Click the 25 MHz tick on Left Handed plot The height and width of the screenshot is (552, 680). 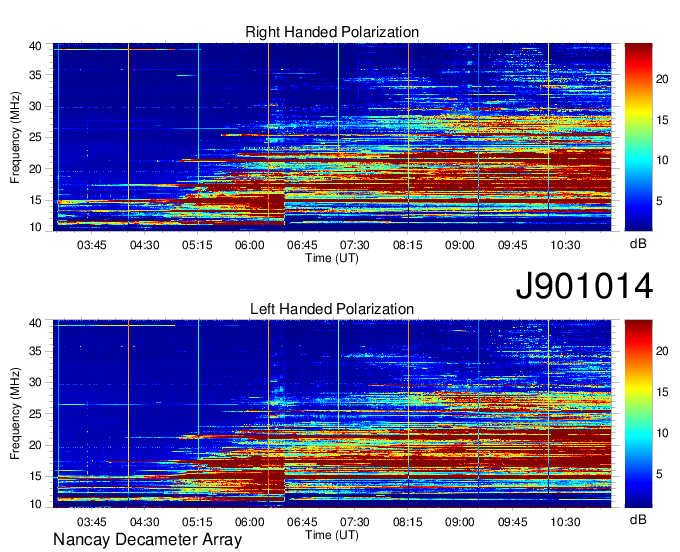tap(36, 414)
